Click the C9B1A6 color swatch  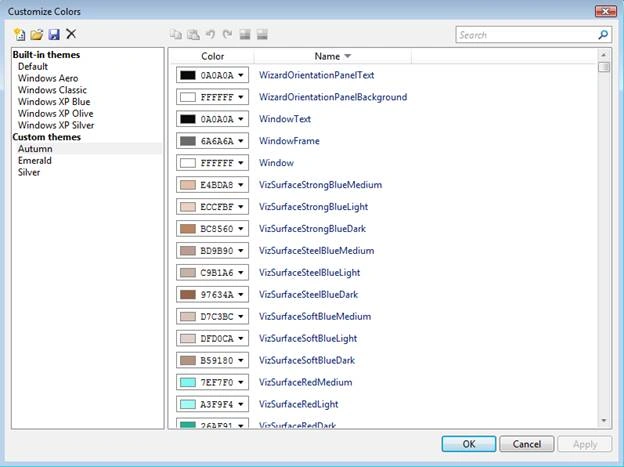coord(188,273)
